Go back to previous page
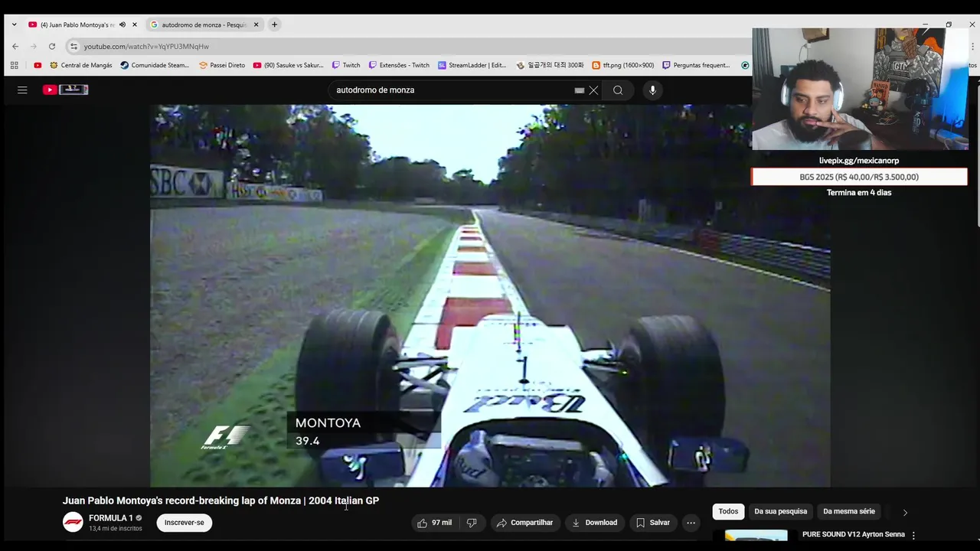The image size is (980, 551). click(x=15, y=46)
